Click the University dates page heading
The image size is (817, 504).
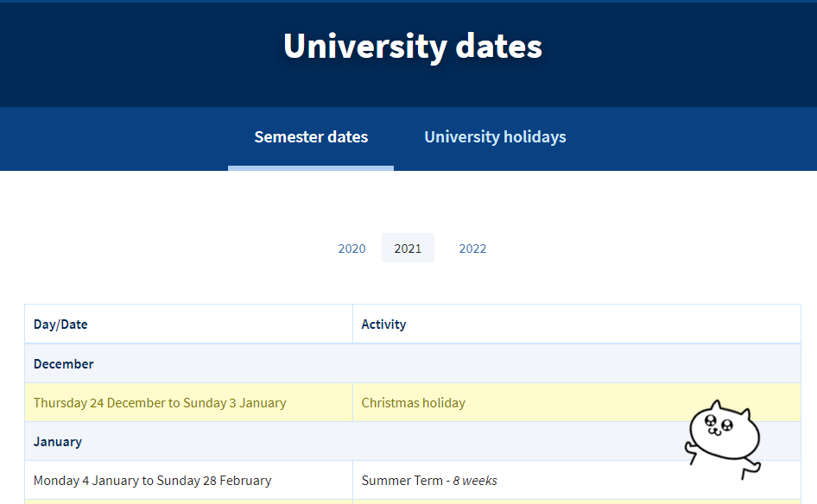(413, 46)
